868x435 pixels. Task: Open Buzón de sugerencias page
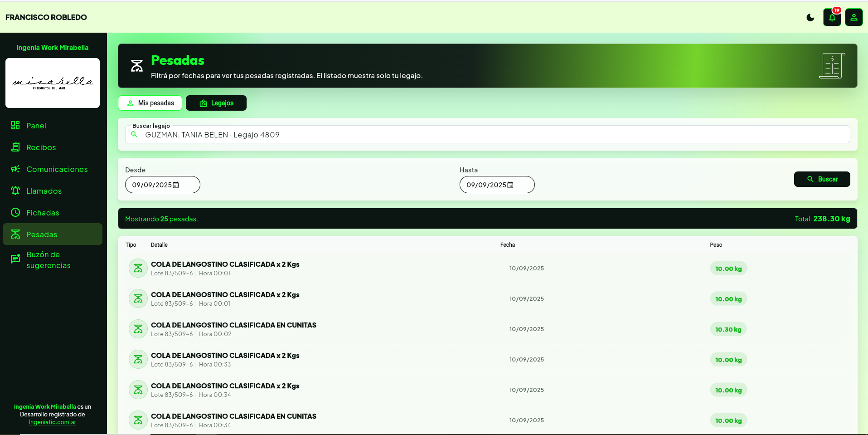tap(53, 260)
